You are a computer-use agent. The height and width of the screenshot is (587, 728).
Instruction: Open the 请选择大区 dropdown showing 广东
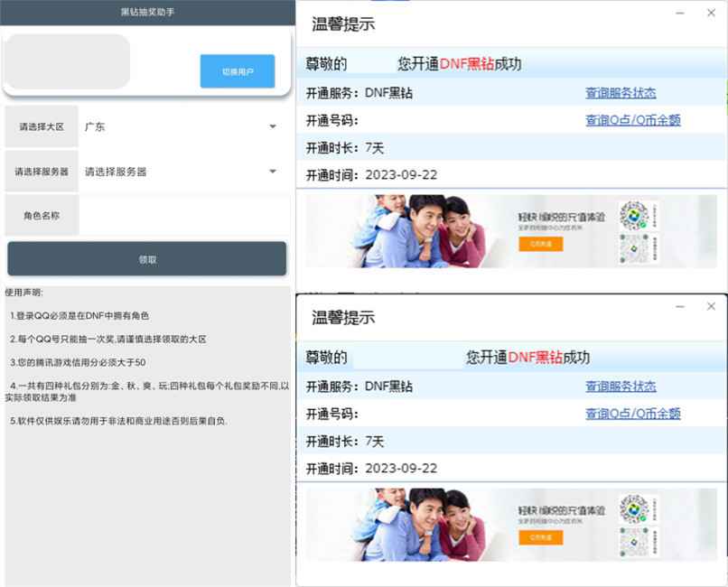click(x=183, y=126)
